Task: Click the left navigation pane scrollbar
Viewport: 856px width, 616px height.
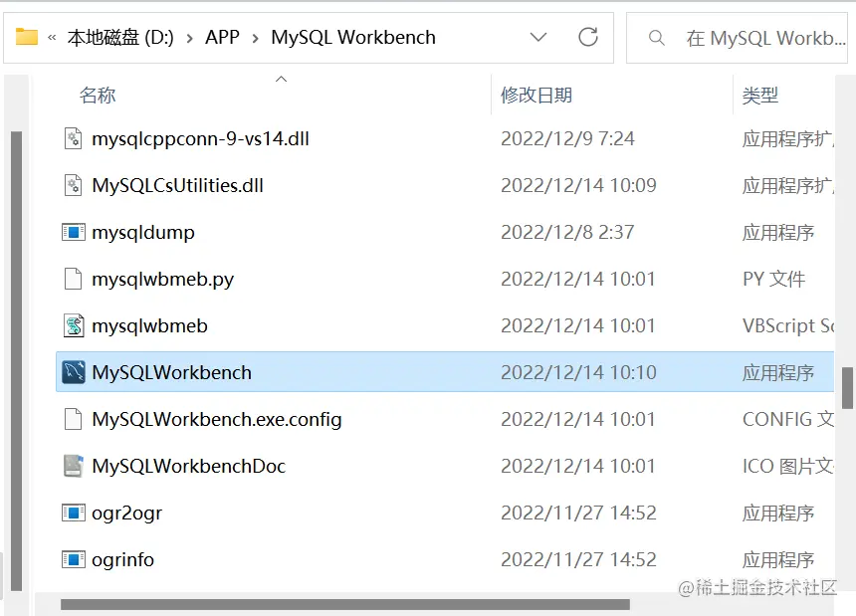Action: tap(16, 361)
